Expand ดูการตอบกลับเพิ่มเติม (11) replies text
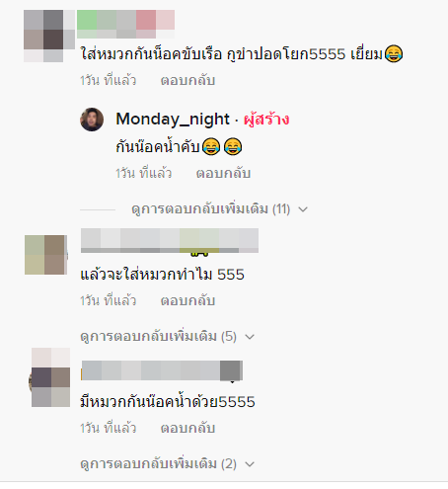The image size is (448, 489). coord(210,209)
